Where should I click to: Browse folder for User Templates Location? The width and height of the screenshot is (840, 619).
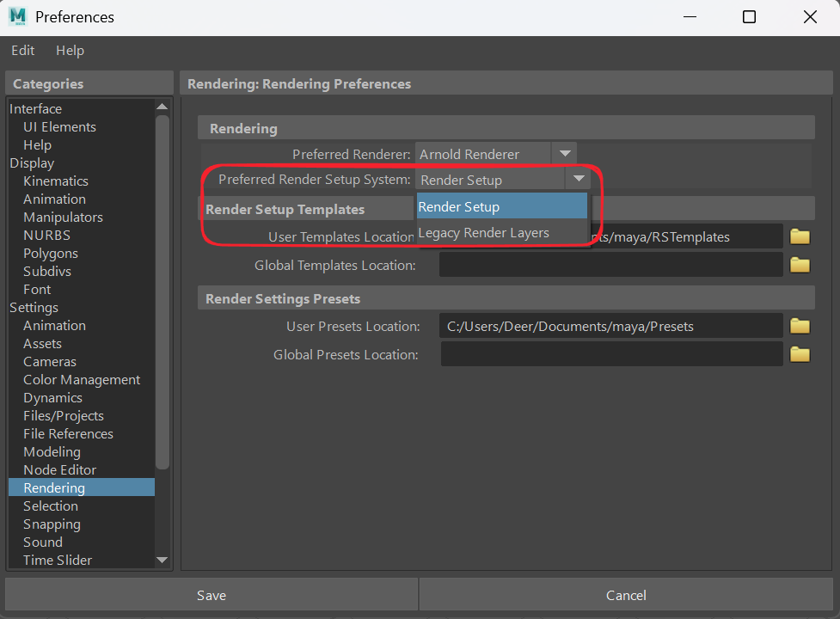click(x=800, y=236)
